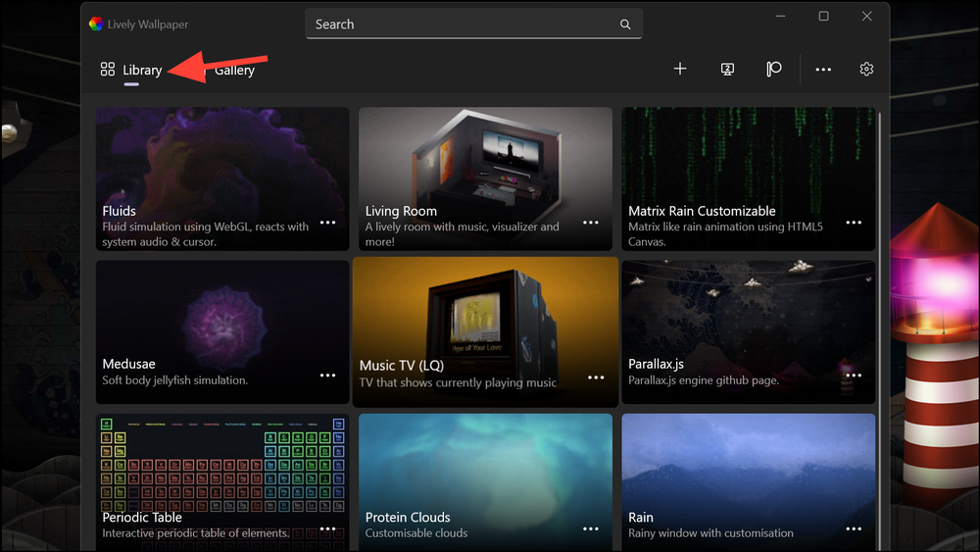Click the Add Wallpaper plus icon

pyautogui.click(x=680, y=69)
